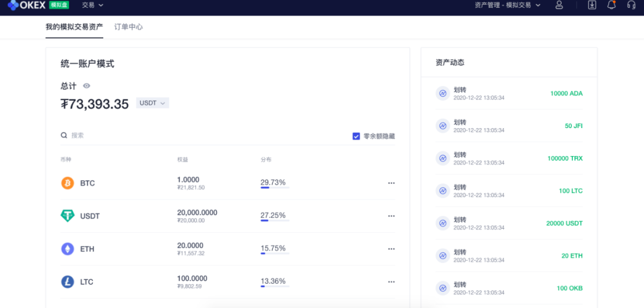This screenshot has width=644, height=308.
Task: Click USDT distribution bar 27.25%
Action: point(275,220)
